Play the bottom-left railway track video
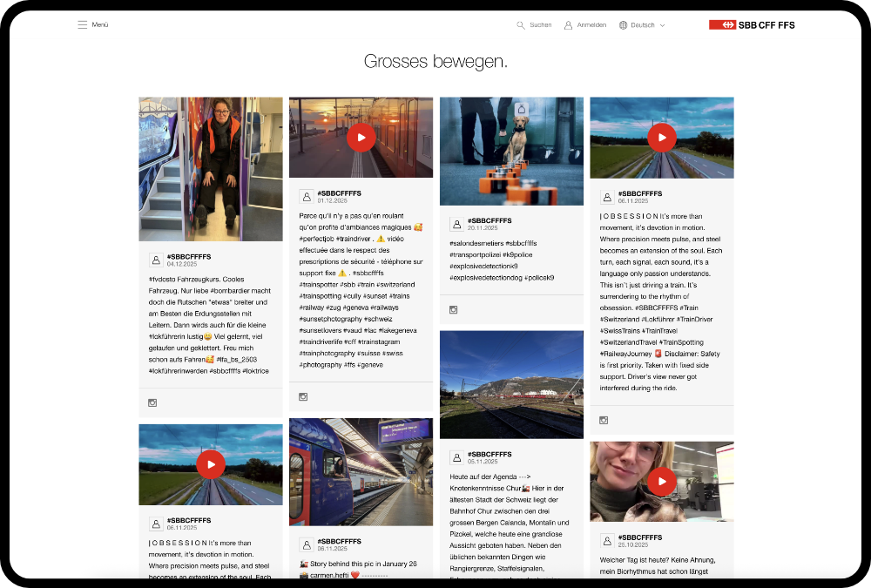 210,464
